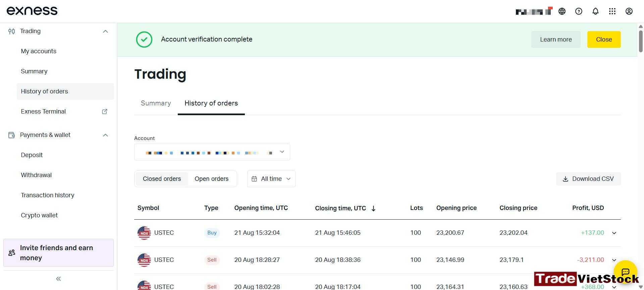Open the All time date filter
The image size is (644, 290).
[x=271, y=179]
